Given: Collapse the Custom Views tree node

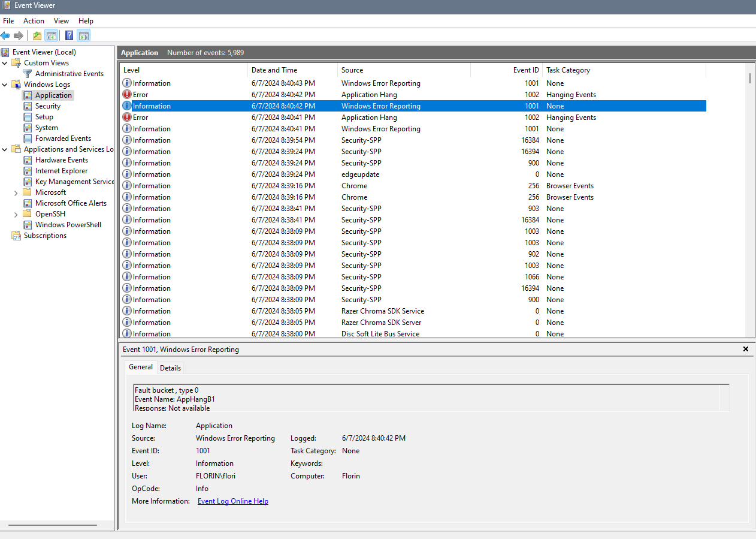Looking at the screenshot, I should pos(5,63).
